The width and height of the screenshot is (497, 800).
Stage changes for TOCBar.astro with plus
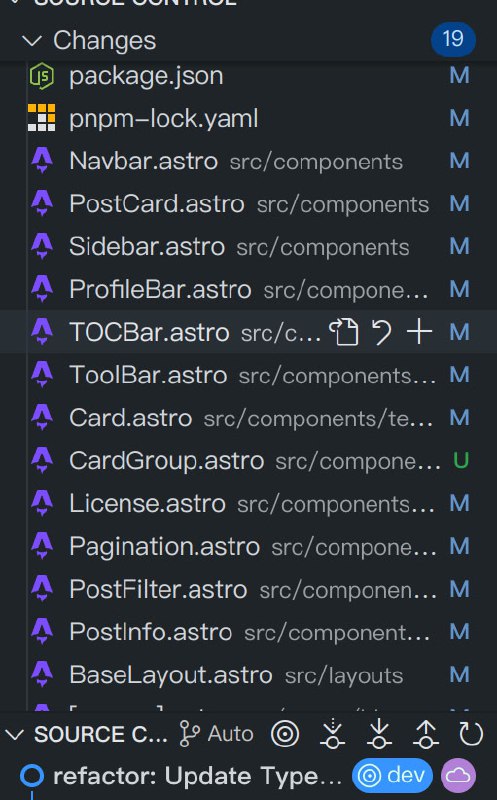[x=419, y=332]
